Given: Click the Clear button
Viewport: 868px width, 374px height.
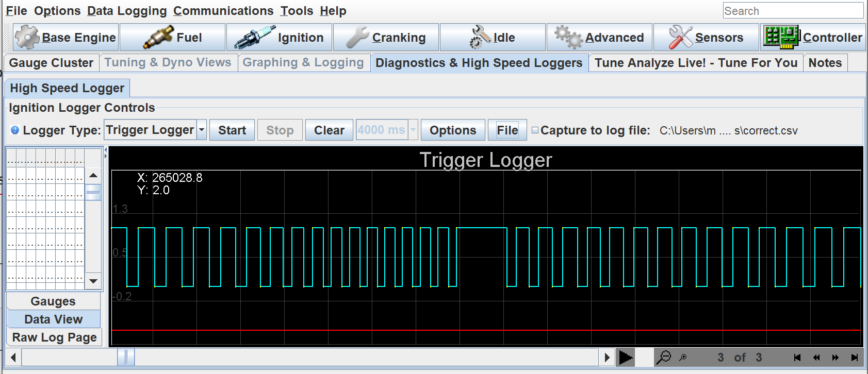Looking at the screenshot, I should [x=329, y=130].
